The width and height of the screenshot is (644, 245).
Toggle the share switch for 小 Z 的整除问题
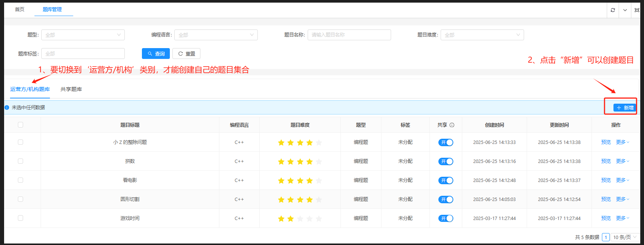(x=445, y=142)
